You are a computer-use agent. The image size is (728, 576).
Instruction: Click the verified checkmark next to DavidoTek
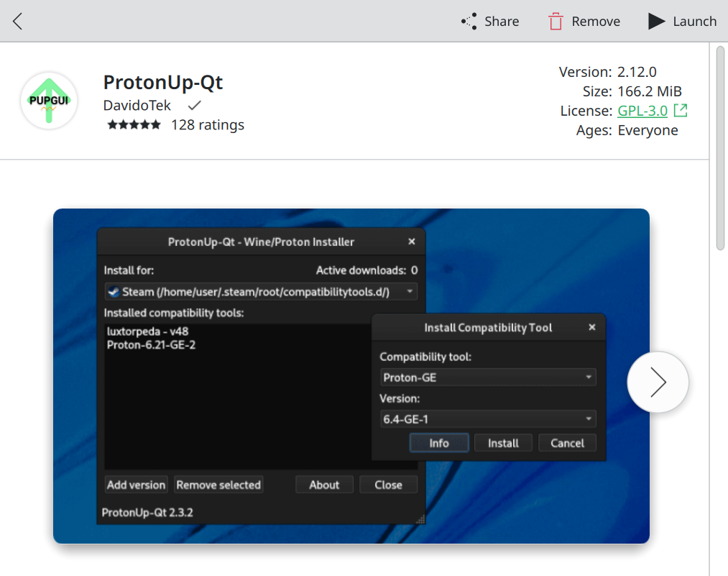193,105
